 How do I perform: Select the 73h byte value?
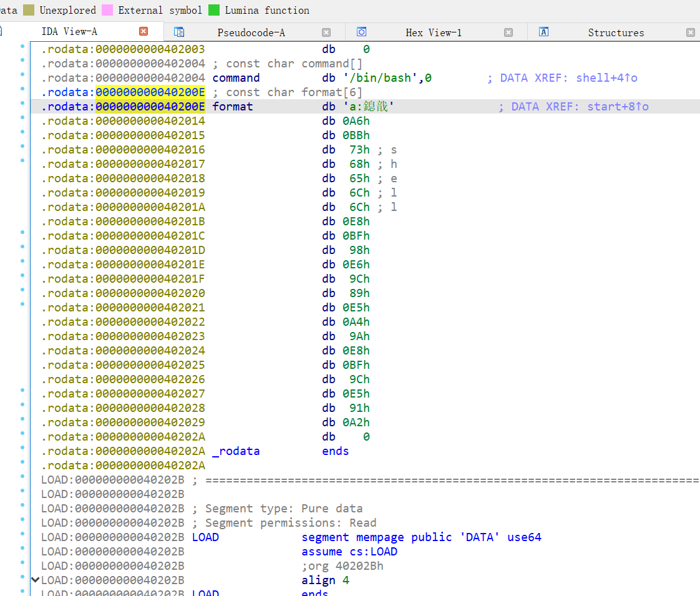click(x=359, y=150)
